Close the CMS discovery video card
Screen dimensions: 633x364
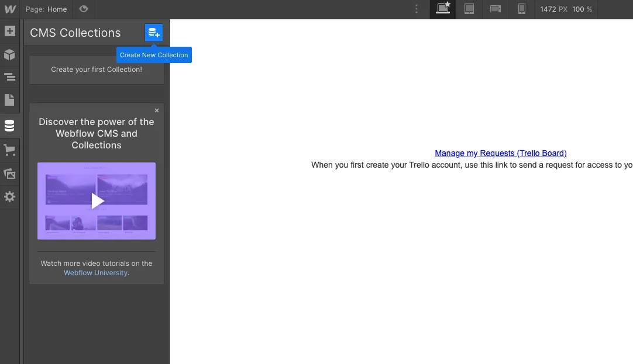[x=157, y=110]
